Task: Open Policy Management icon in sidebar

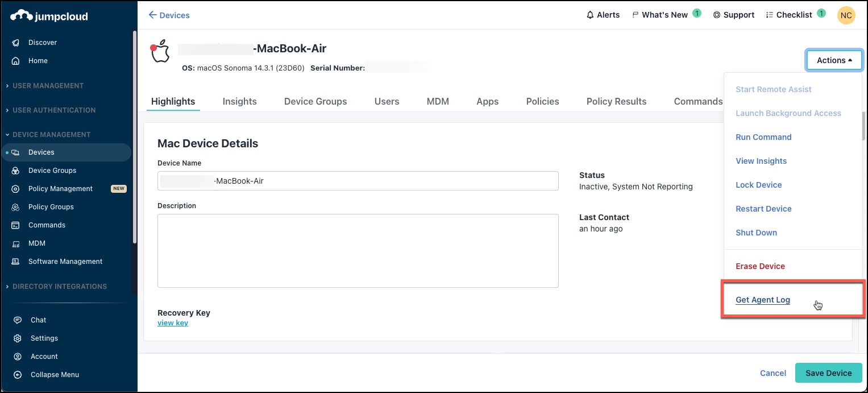Action: 16,189
